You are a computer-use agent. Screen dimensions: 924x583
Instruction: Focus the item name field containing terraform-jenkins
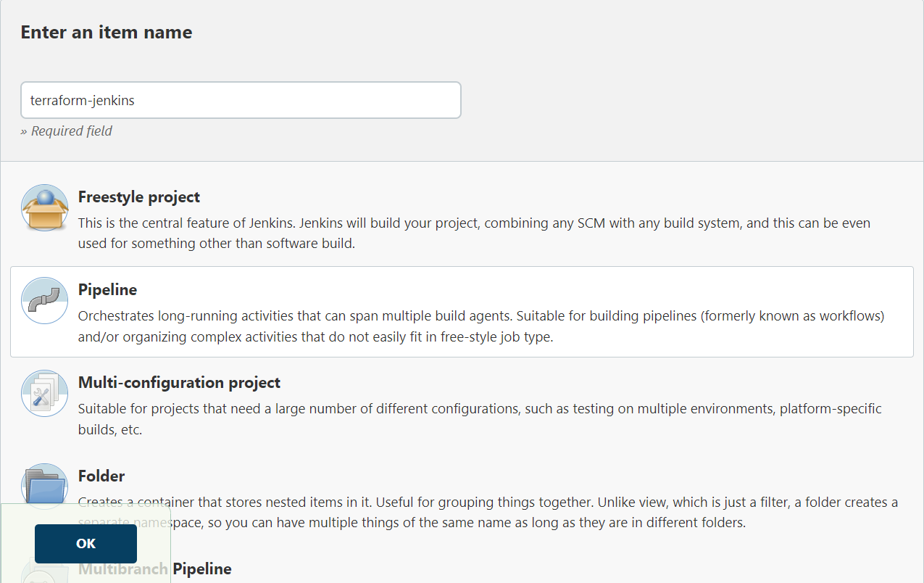coord(241,100)
